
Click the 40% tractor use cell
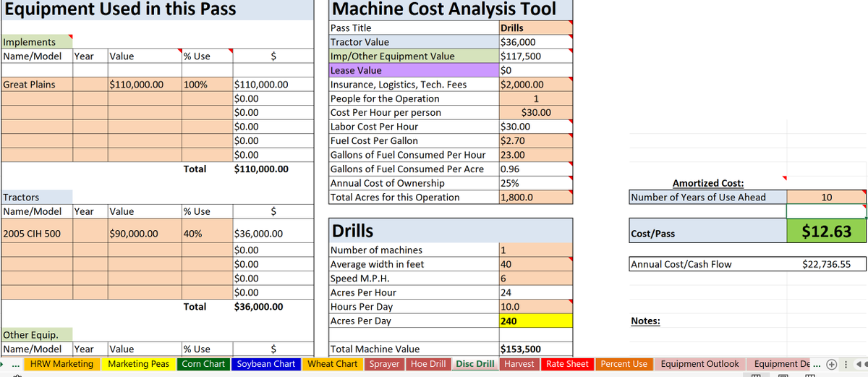206,234
